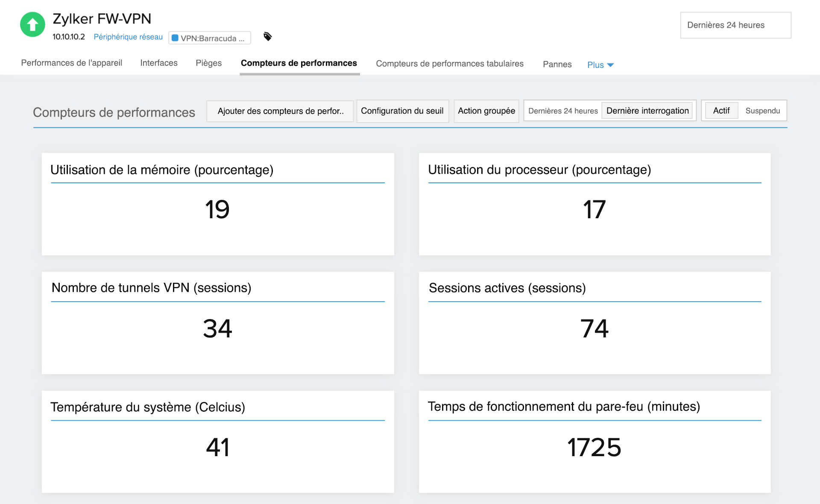Viewport: 820px width, 504px height.
Task: Open the tag icon beside VPN:Barracuda
Action: click(x=268, y=37)
